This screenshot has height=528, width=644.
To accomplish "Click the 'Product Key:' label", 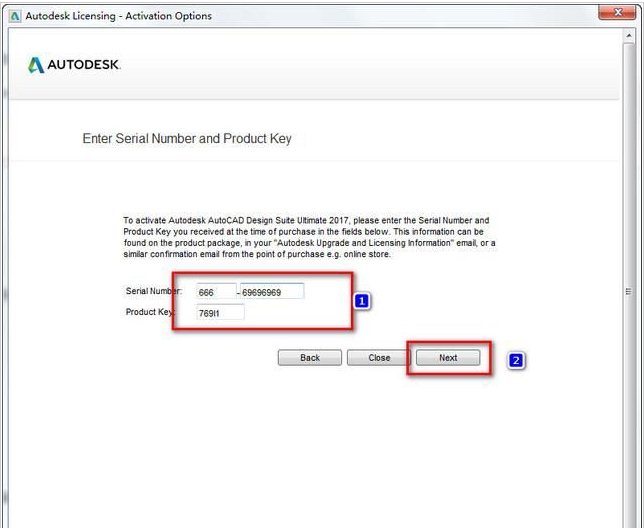I will [x=150, y=312].
